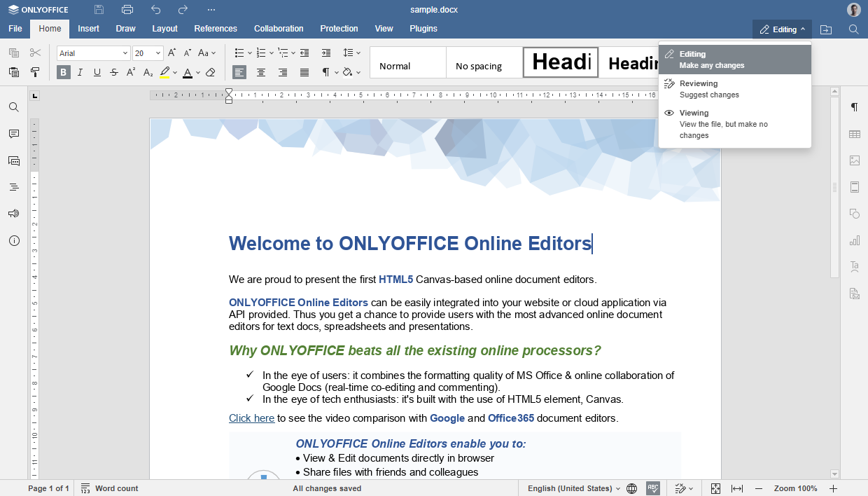
Task: Open the Arial font name dropdown
Action: [94, 53]
